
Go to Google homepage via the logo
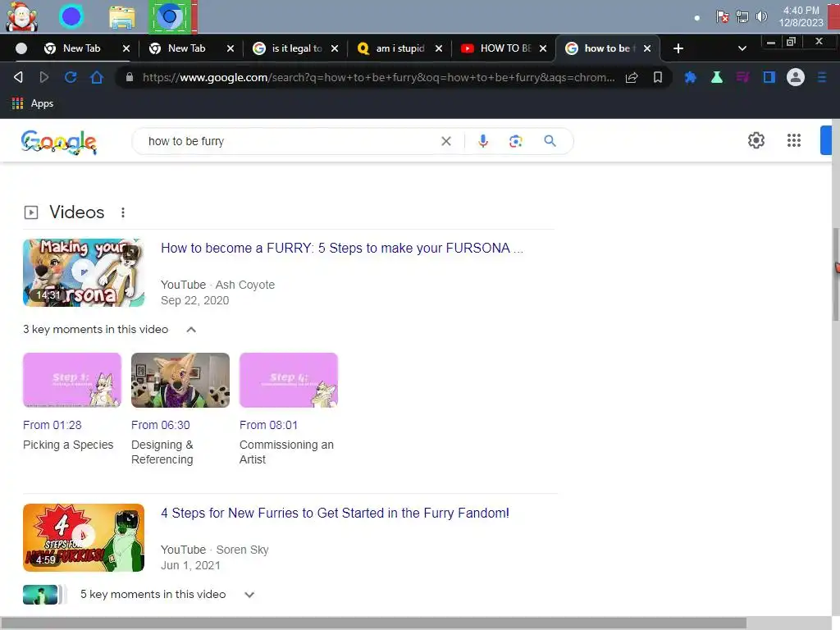pos(59,142)
